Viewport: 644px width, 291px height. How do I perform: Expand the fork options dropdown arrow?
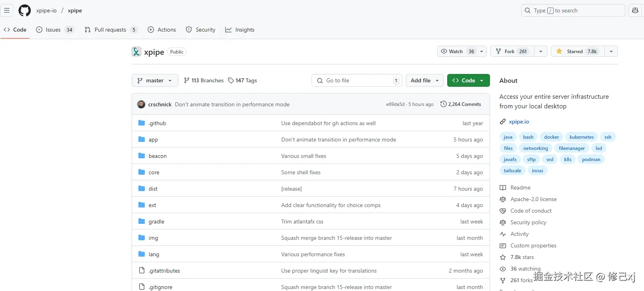click(541, 51)
